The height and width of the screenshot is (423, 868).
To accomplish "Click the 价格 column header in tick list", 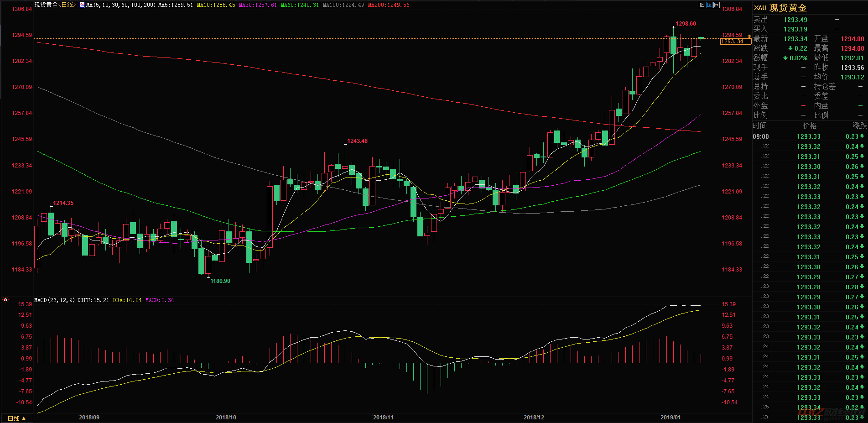I will [x=810, y=126].
